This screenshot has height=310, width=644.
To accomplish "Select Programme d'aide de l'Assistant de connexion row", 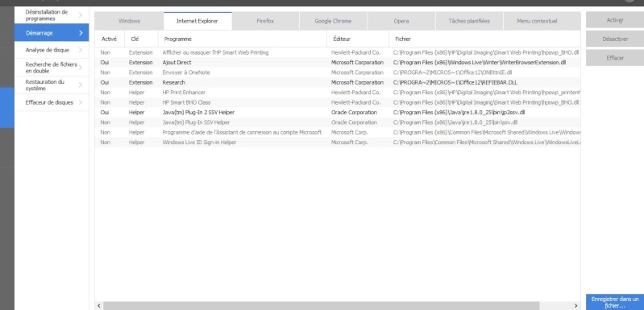I will click(x=338, y=132).
